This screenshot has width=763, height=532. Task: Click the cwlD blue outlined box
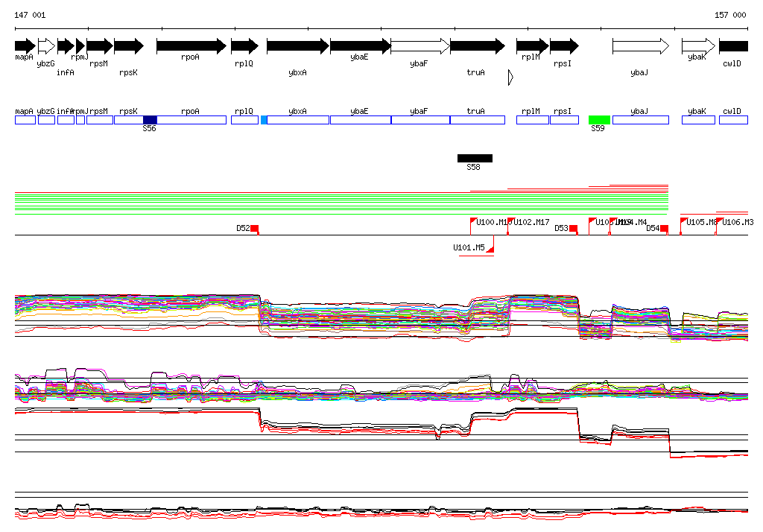[733, 120]
